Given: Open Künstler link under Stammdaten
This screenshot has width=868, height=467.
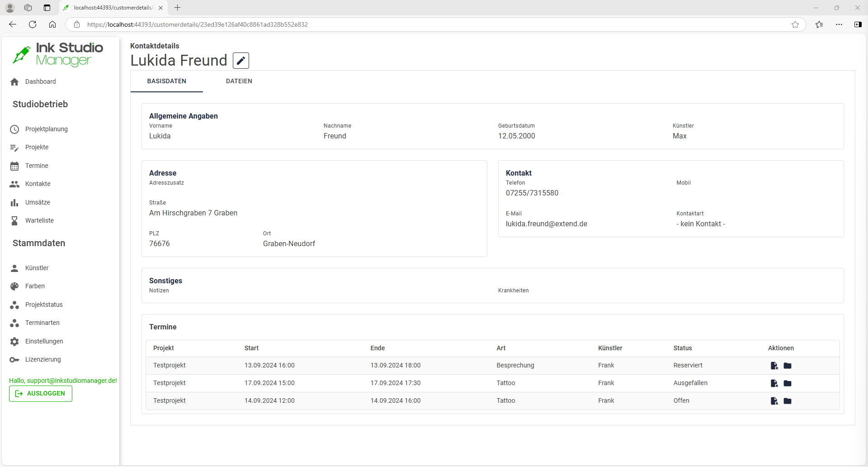Looking at the screenshot, I should tap(37, 268).
